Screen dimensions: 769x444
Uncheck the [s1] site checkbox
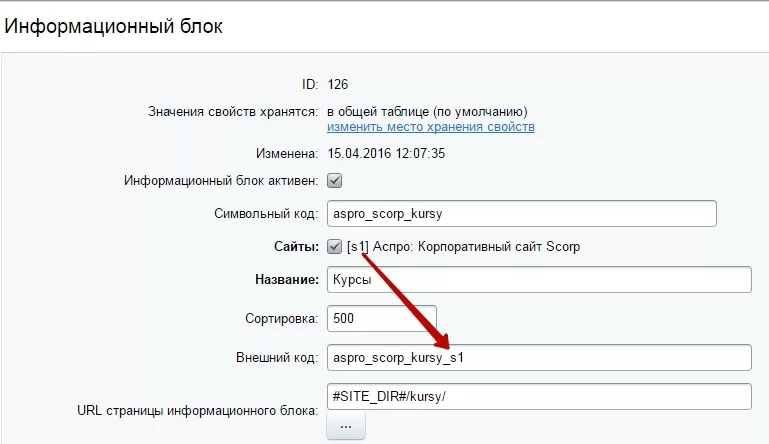pos(334,246)
